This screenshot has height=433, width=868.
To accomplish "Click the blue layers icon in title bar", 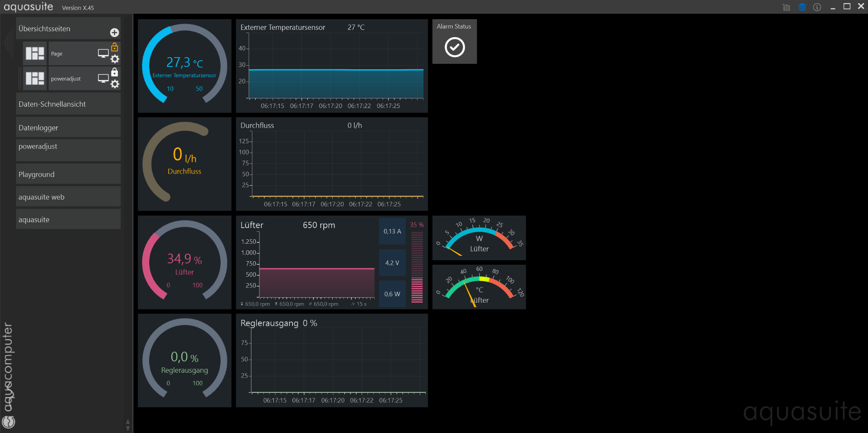I will tap(802, 7).
